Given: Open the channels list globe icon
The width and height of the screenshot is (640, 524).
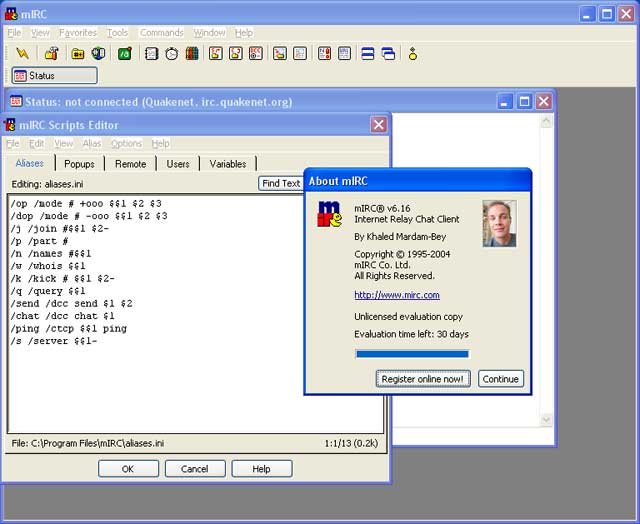Looking at the screenshot, I should (x=98, y=53).
